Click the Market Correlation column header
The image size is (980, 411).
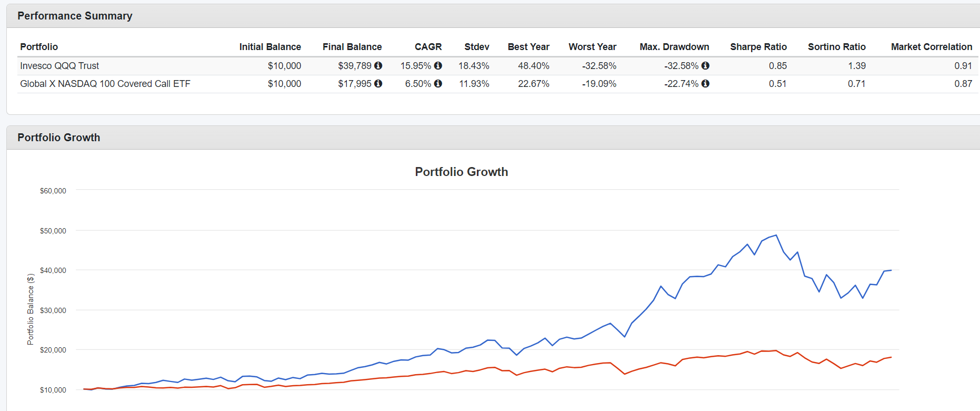coord(932,47)
